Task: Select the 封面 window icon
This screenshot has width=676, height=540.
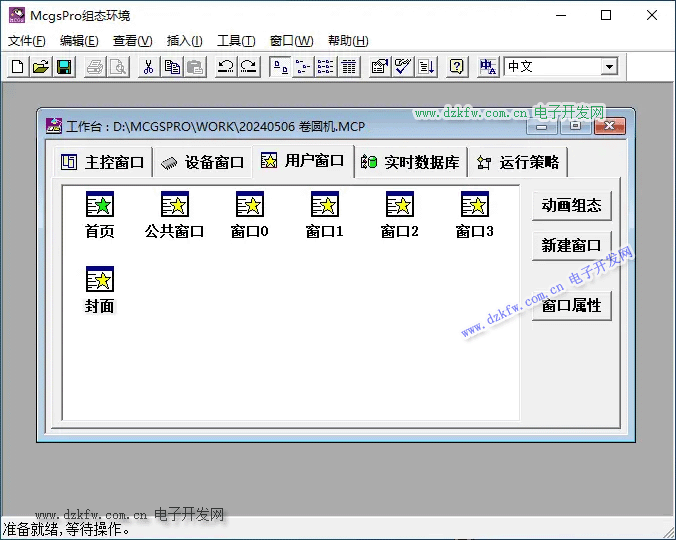Action: pos(99,280)
